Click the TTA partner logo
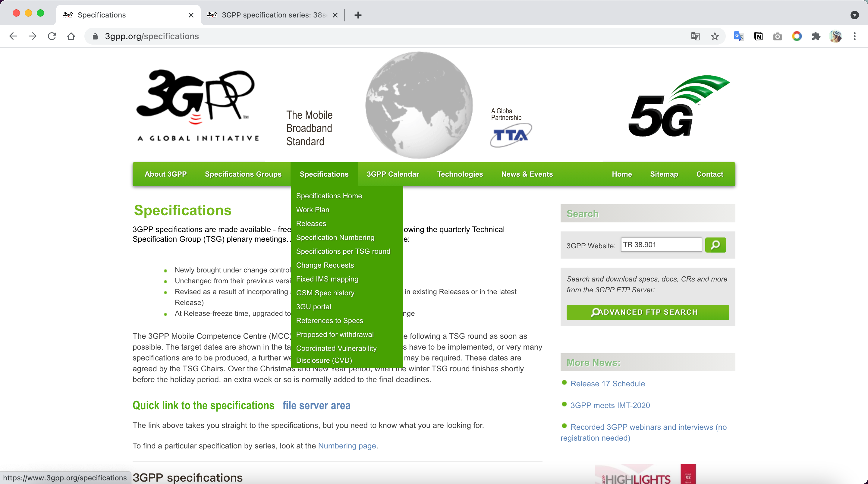Screen dimensions: 868x484 pyautogui.click(x=511, y=135)
